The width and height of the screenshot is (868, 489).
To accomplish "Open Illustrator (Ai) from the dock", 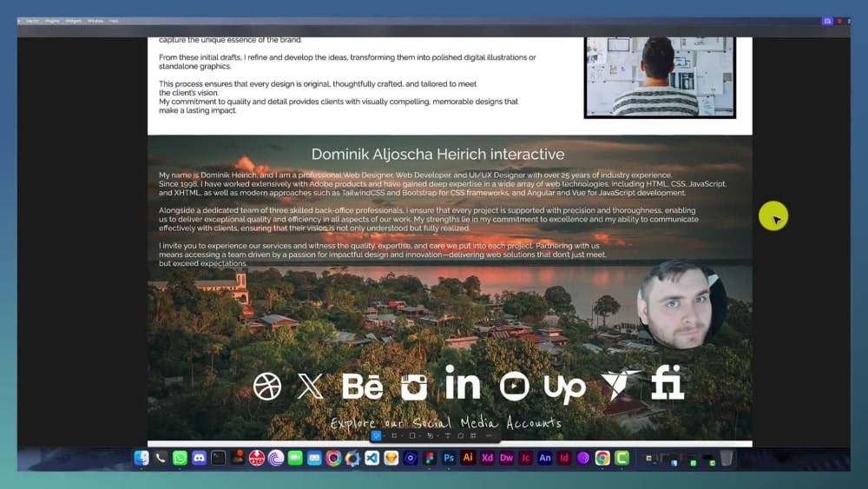I will coord(468,458).
